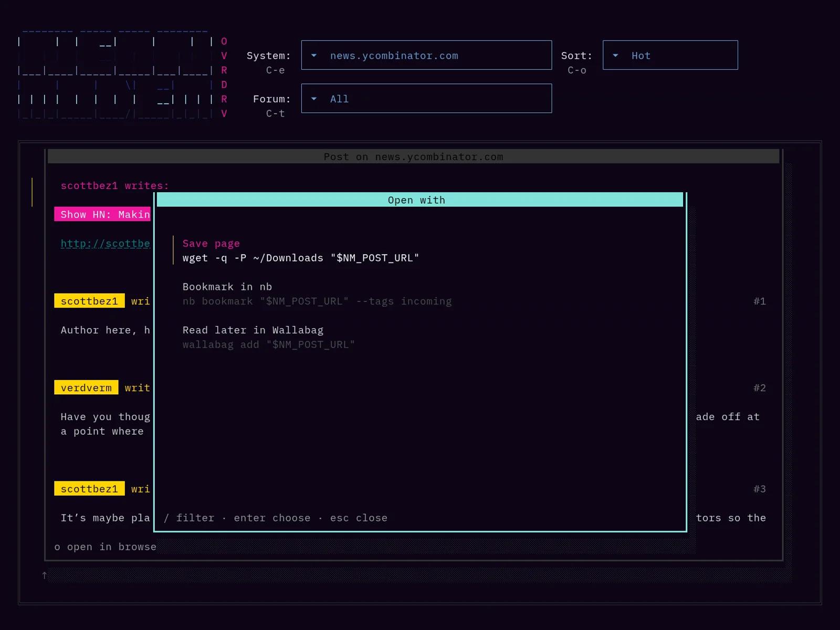This screenshot has width=840, height=630.
Task: Open the System dropdown news.ycombinator.com
Action: 426,55
